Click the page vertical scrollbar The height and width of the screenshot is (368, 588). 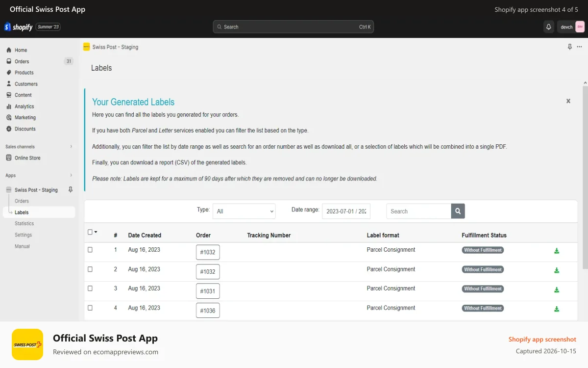(x=585, y=177)
